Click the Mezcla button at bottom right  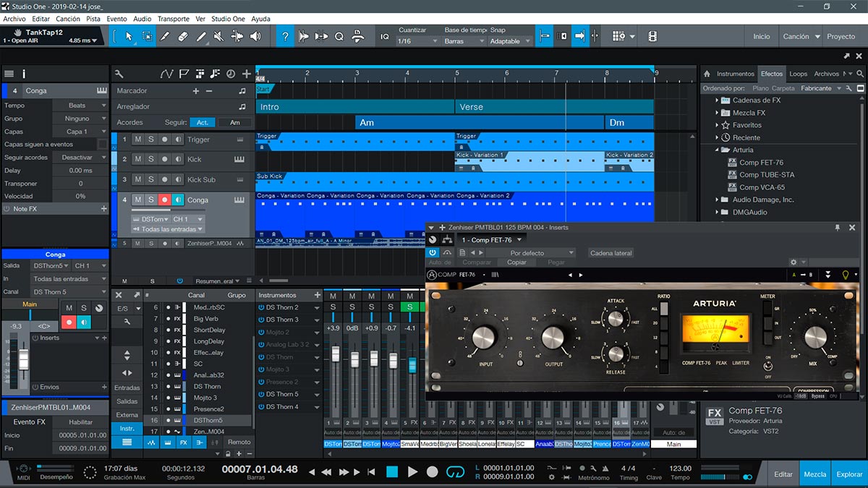click(x=815, y=474)
